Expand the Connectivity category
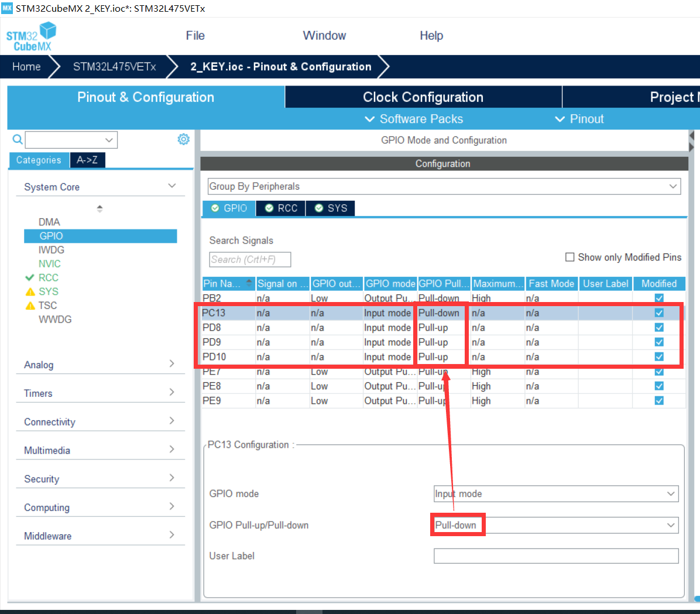This screenshot has width=700, height=614. point(101,421)
